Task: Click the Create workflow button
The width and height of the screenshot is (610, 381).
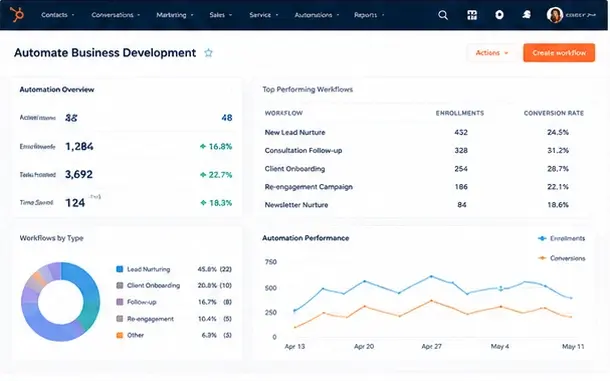Action: [559, 53]
